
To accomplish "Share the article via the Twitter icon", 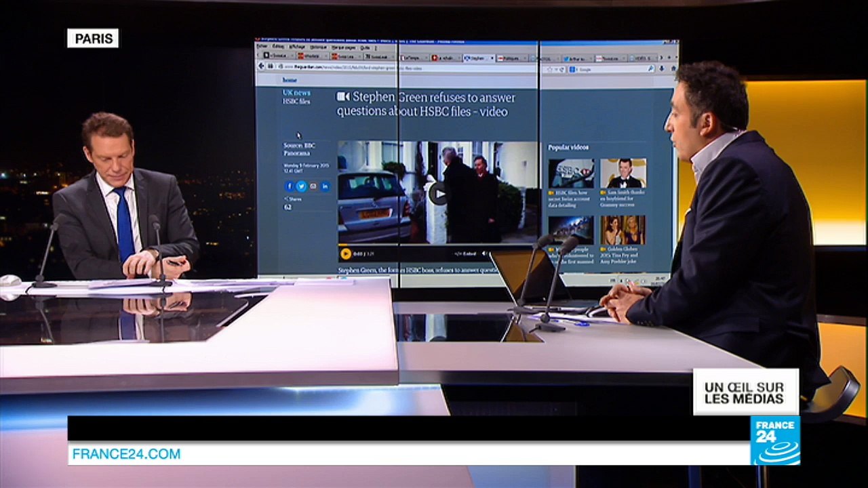I will click(x=301, y=186).
